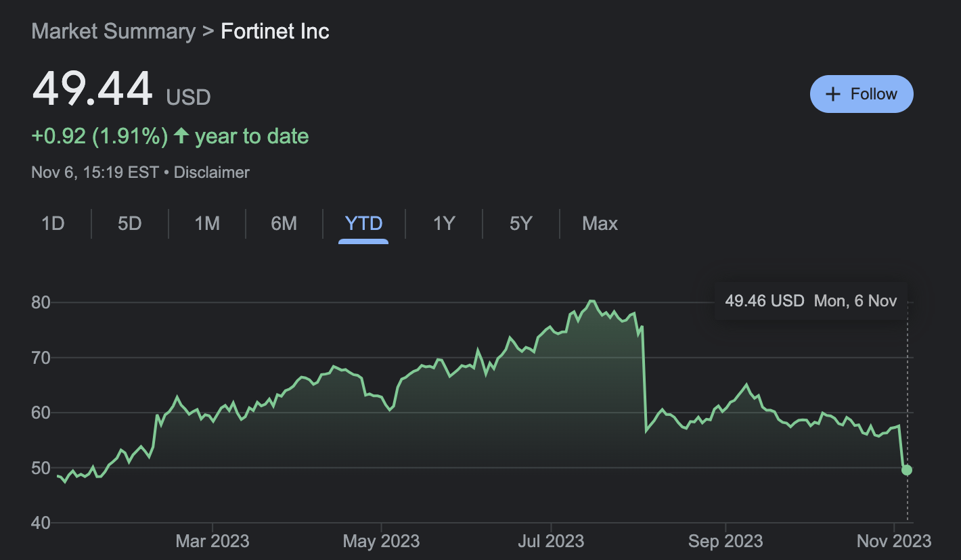Select the YTD time range tab
Image resolution: width=961 pixels, height=560 pixels.
pyautogui.click(x=364, y=223)
